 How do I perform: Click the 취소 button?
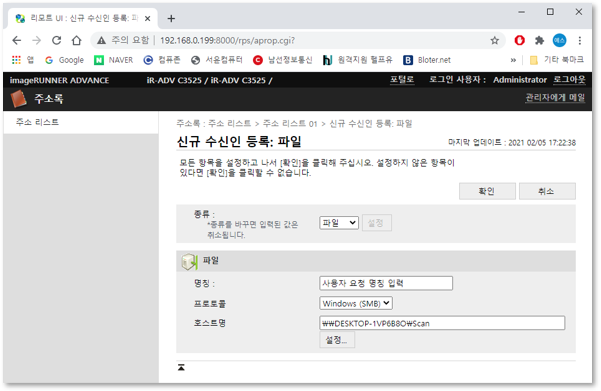pyautogui.click(x=547, y=191)
